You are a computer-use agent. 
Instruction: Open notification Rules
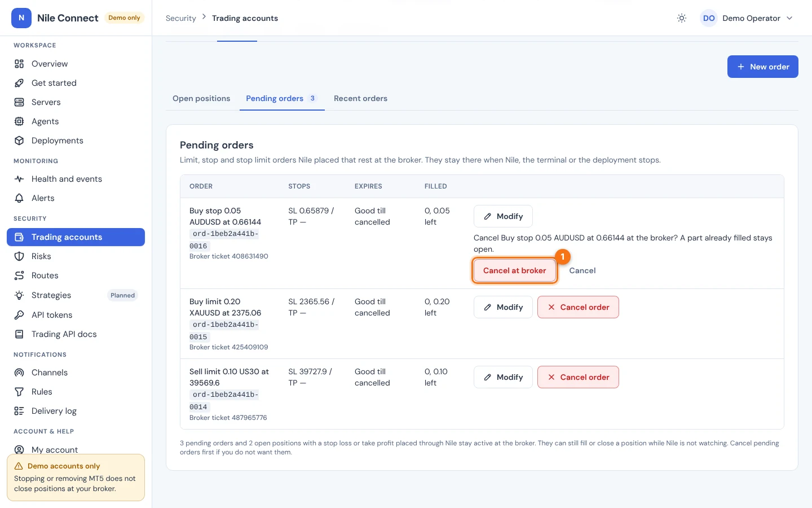(76, 392)
